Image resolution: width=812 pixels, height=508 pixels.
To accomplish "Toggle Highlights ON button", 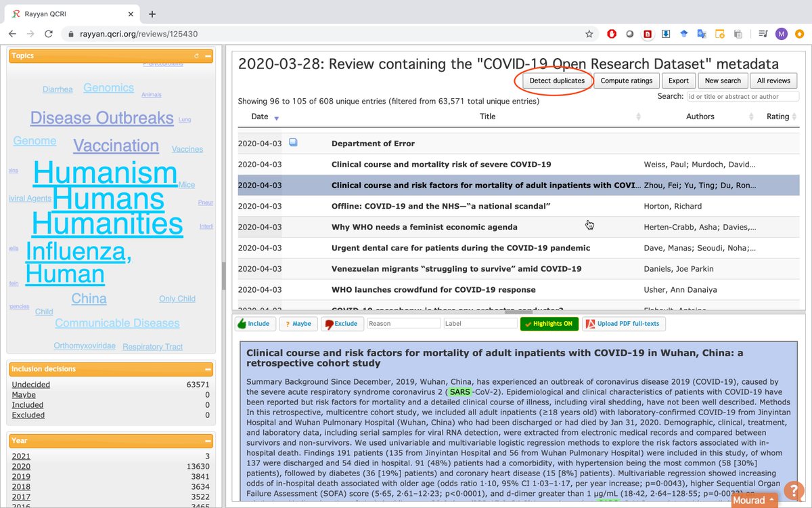I will (x=549, y=324).
